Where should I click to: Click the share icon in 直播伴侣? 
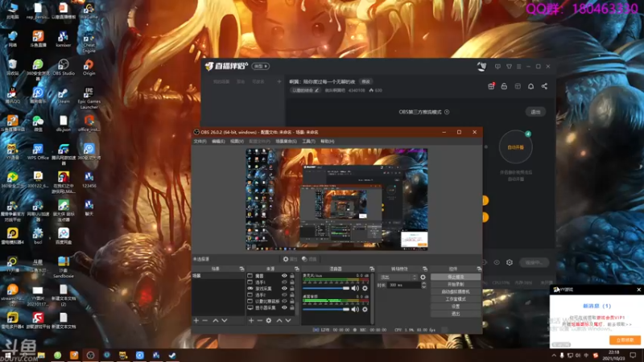tap(544, 86)
